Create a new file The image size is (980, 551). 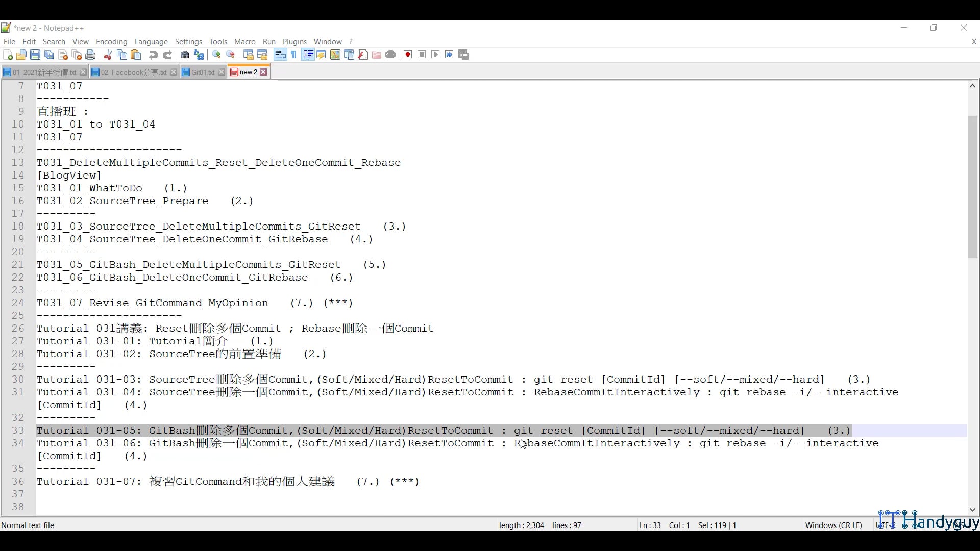8,55
